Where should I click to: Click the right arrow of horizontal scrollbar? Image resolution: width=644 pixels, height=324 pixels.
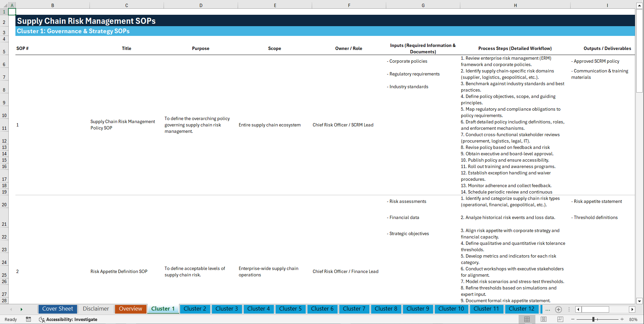[x=632, y=309]
